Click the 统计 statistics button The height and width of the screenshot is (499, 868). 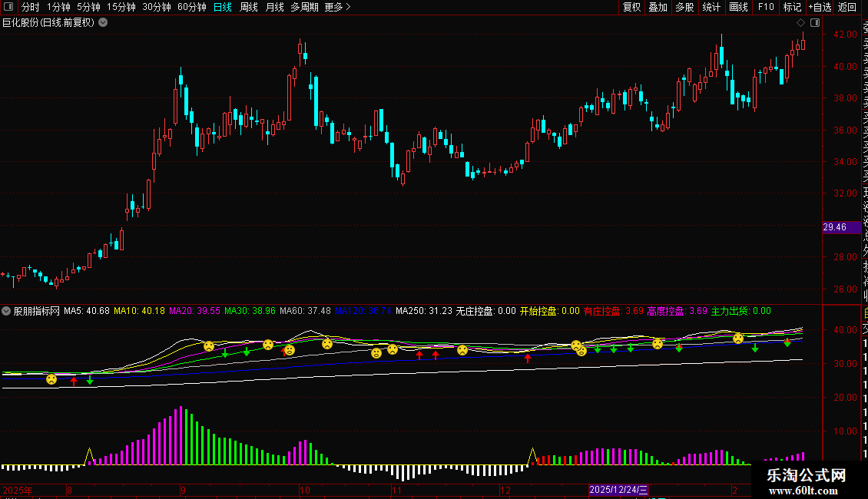(x=711, y=7)
